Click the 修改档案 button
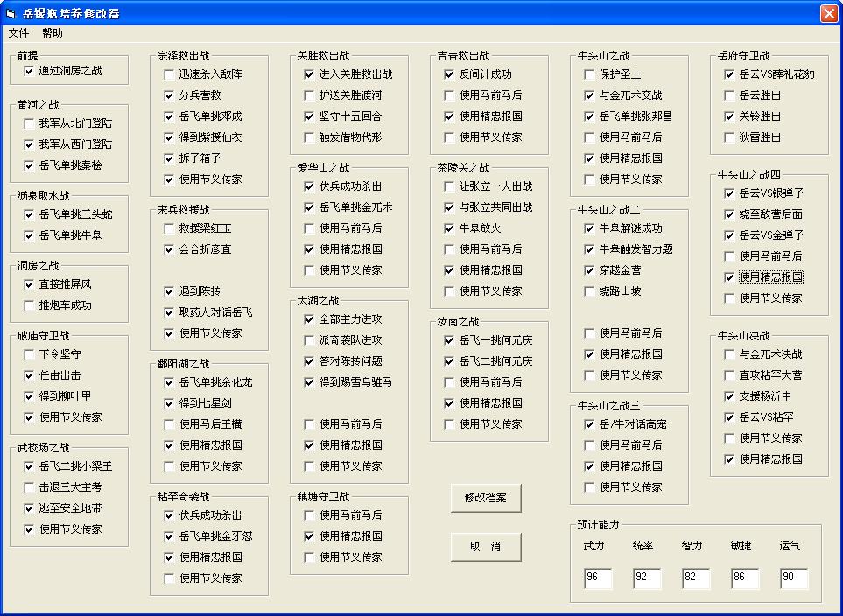This screenshot has height=616, width=843. pos(486,498)
